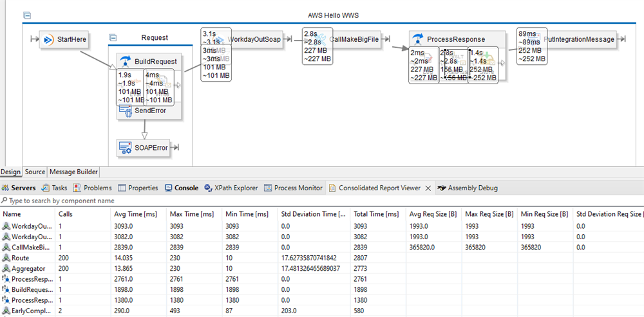Sort by the Calls column header
The height and width of the screenshot is (317, 644).
(82, 214)
